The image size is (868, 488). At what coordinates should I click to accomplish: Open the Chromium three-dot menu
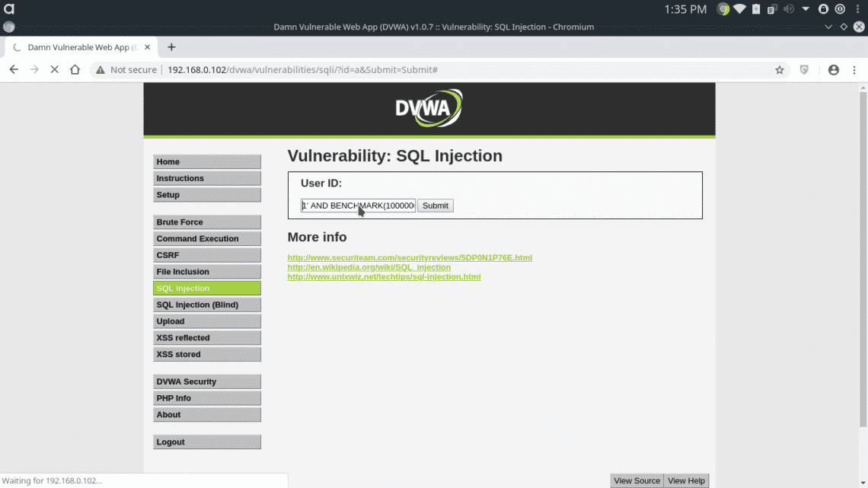tap(854, 70)
